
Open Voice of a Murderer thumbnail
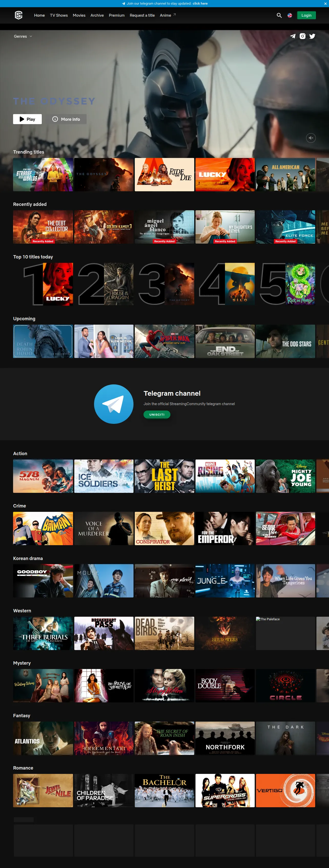point(104,529)
